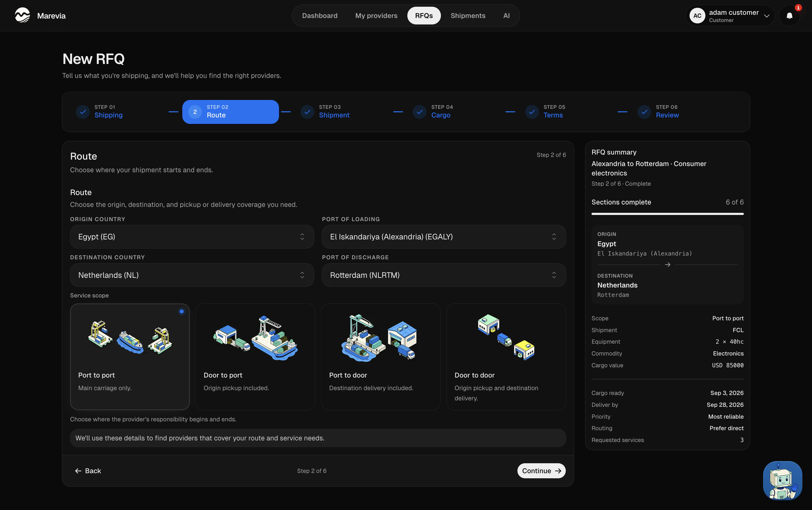Click the selected radio dot on Port to port
812x510 pixels.
pos(182,311)
